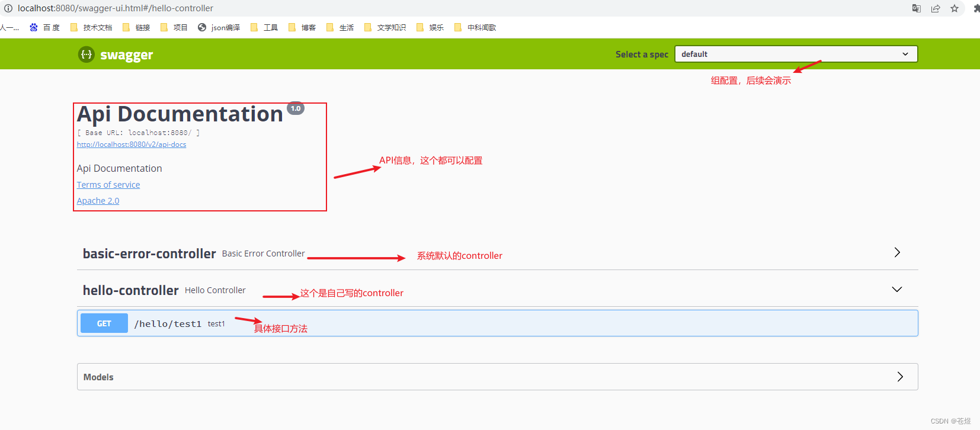
Task: Open the 生活 bookmark folder
Action: [x=340, y=27]
